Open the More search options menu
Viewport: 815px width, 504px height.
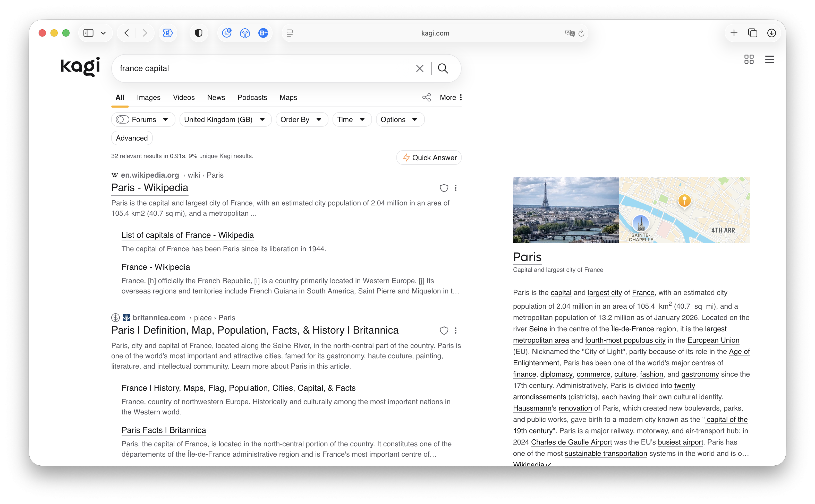click(x=451, y=97)
